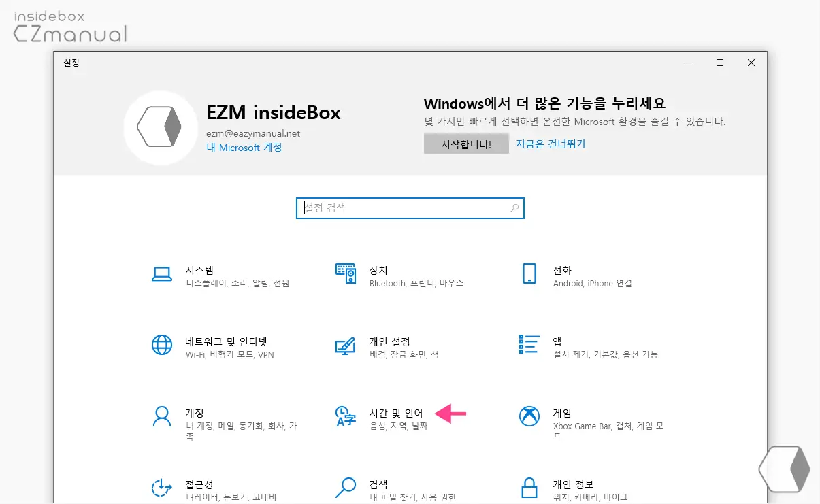Open the 계정 person icon

(161, 416)
